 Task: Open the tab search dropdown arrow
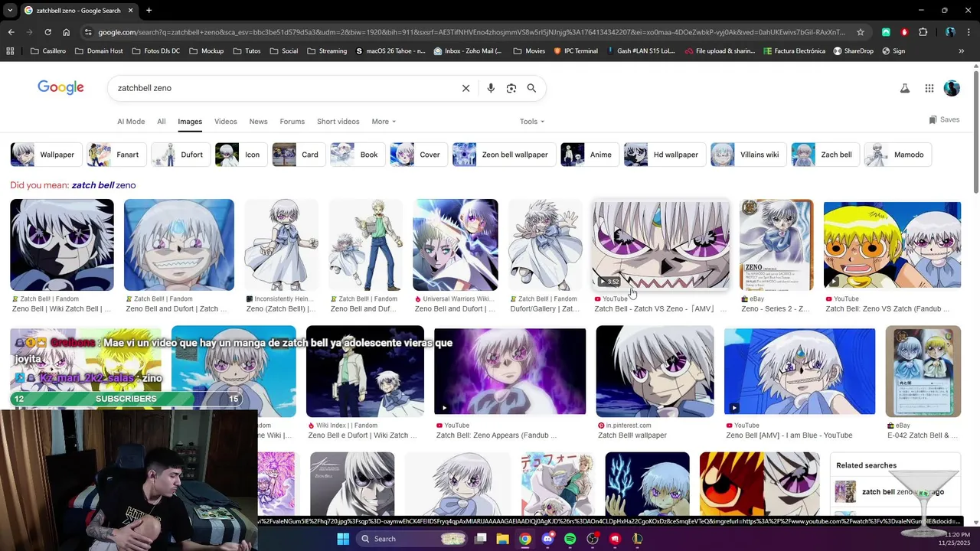pyautogui.click(x=9, y=11)
